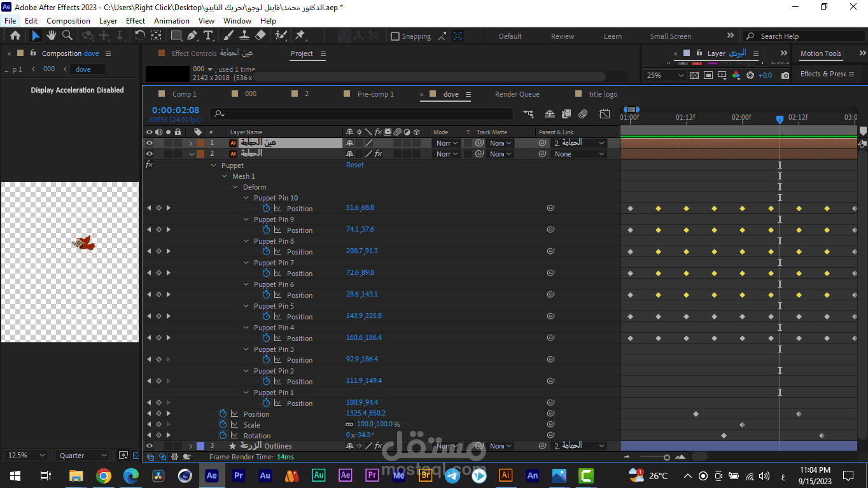Image resolution: width=868 pixels, height=488 pixels.
Task: Click the snapshot camera icon in Layer panel
Action: 785,75
